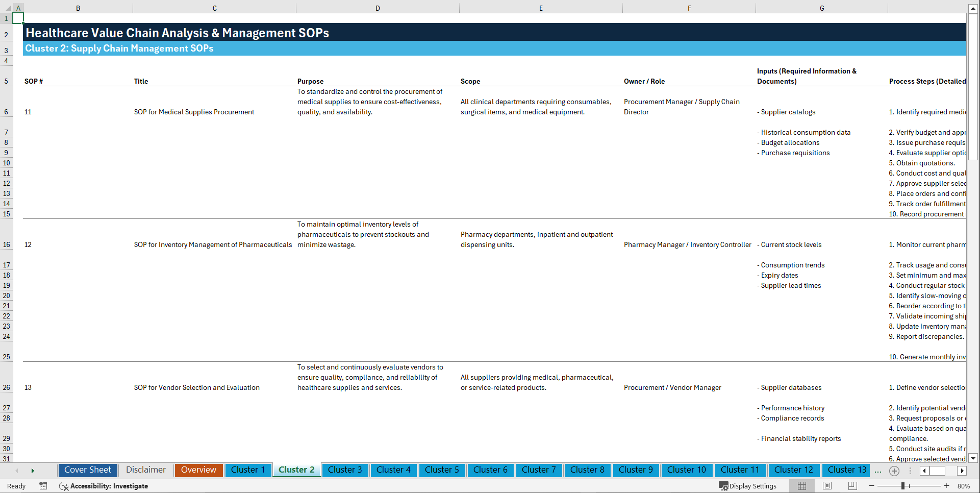Click the column D header

tap(378, 8)
